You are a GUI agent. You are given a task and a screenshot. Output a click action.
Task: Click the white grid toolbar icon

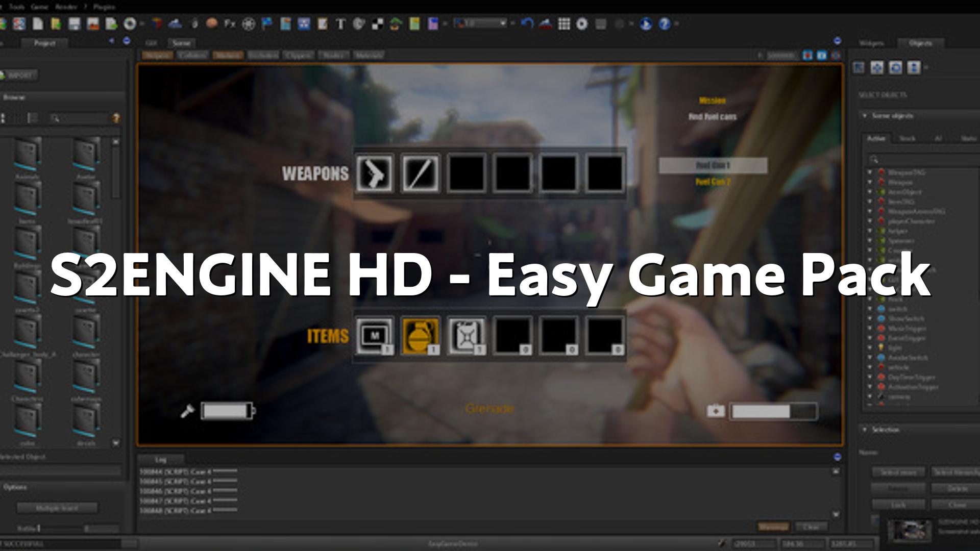564,24
